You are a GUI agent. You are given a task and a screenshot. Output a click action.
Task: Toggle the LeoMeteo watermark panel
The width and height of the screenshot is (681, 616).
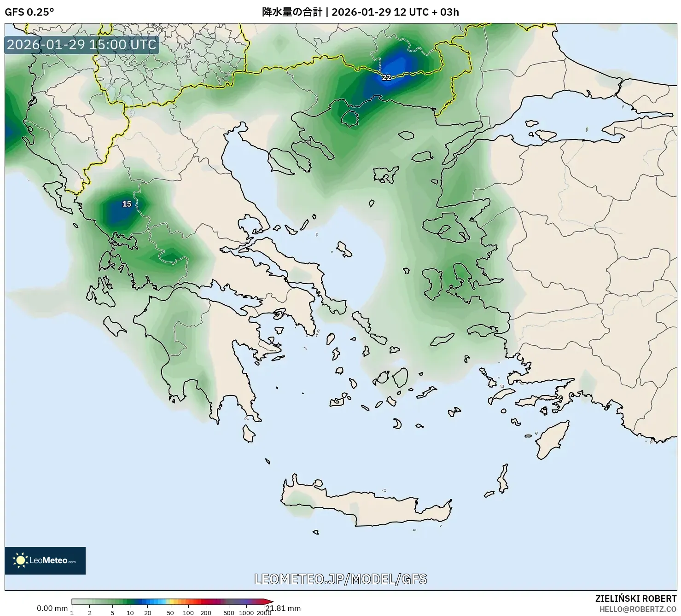(x=46, y=560)
